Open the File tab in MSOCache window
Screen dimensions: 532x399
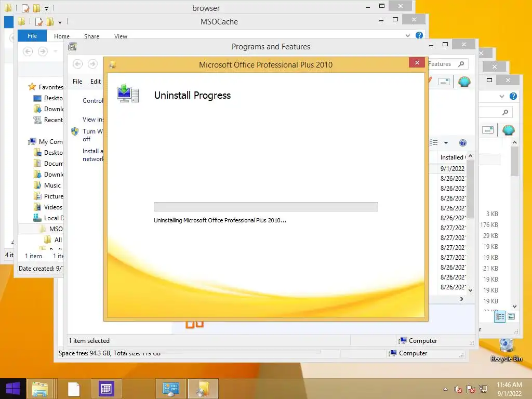[x=32, y=36]
